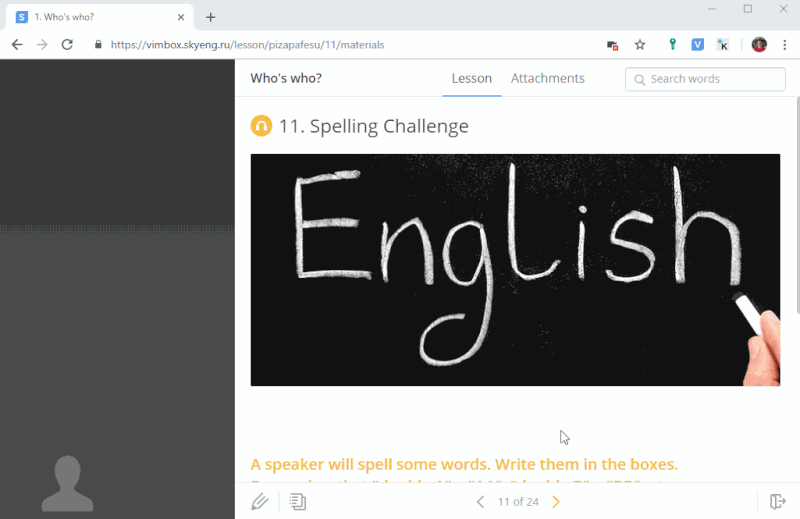Screen dimensions: 800x519
Task: Click the browser forward arrow
Action: (42, 45)
